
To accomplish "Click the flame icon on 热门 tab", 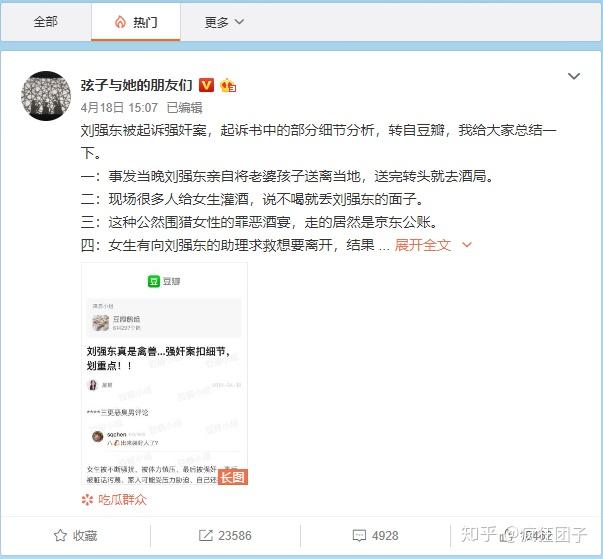I will click(x=120, y=22).
